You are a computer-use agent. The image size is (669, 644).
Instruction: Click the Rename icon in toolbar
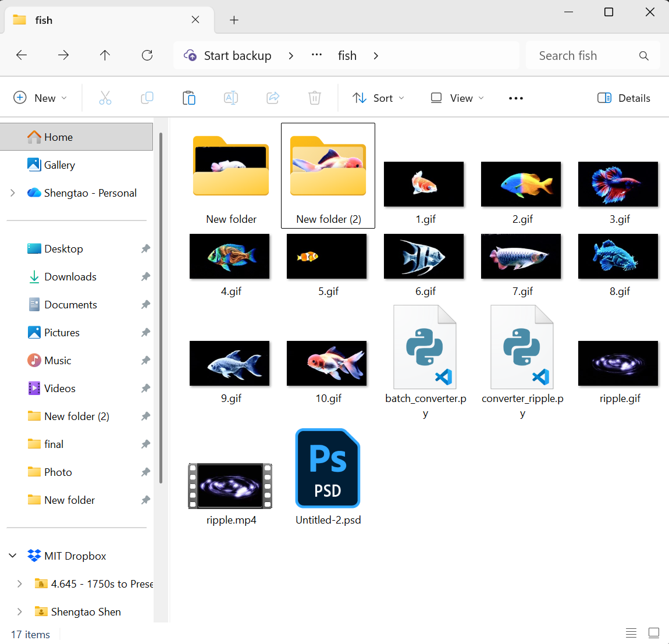[231, 98]
